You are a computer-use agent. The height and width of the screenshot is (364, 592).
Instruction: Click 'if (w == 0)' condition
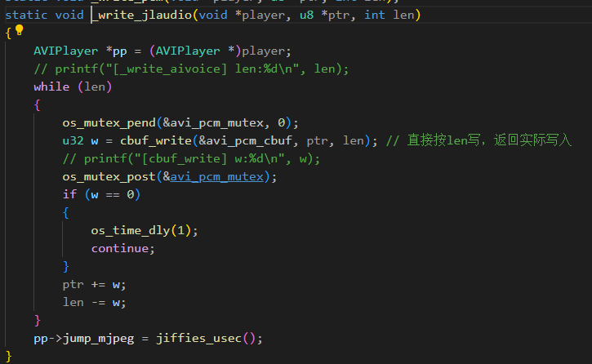[x=101, y=194]
